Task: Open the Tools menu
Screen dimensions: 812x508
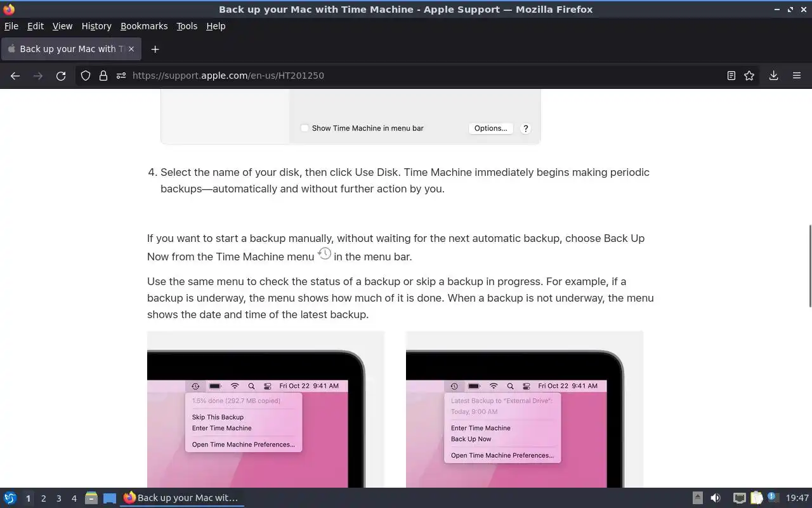Action: click(187, 26)
